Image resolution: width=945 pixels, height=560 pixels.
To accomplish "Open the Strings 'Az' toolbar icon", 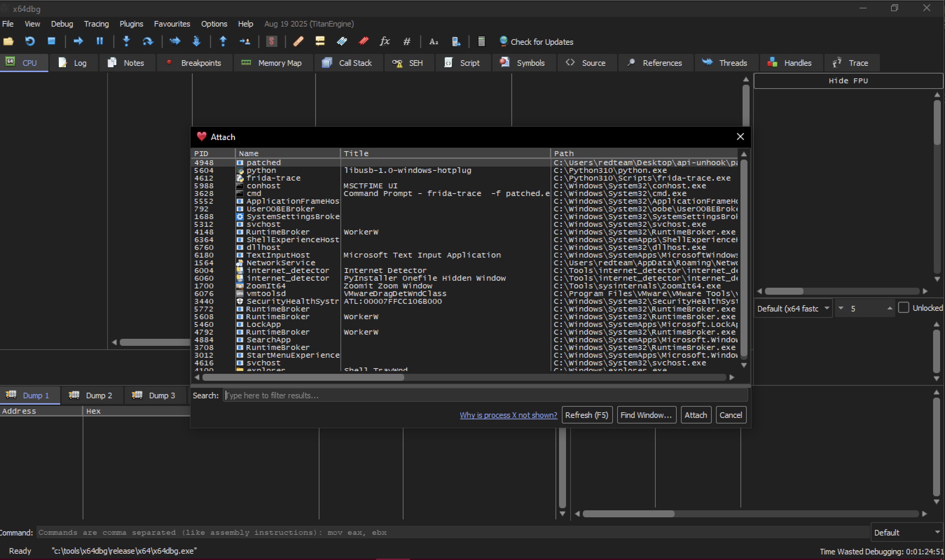I will coord(434,42).
